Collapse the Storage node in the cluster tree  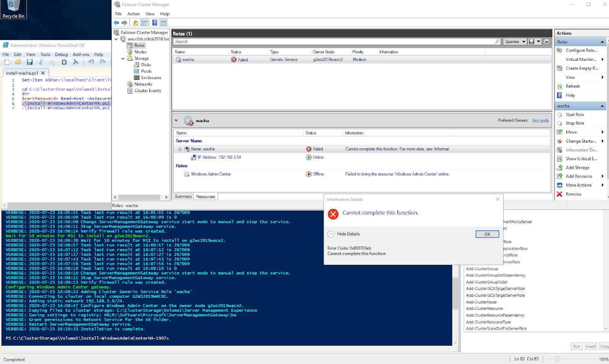tap(123, 58)
